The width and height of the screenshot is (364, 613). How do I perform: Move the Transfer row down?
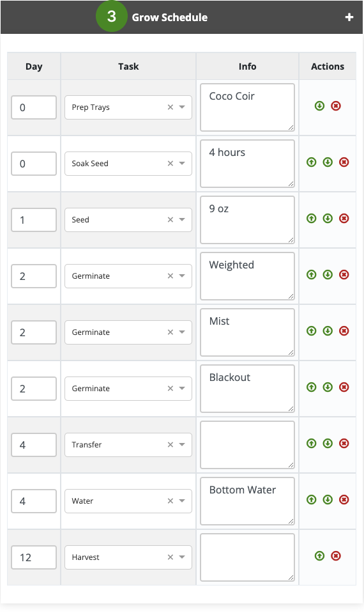click(328, 444)
